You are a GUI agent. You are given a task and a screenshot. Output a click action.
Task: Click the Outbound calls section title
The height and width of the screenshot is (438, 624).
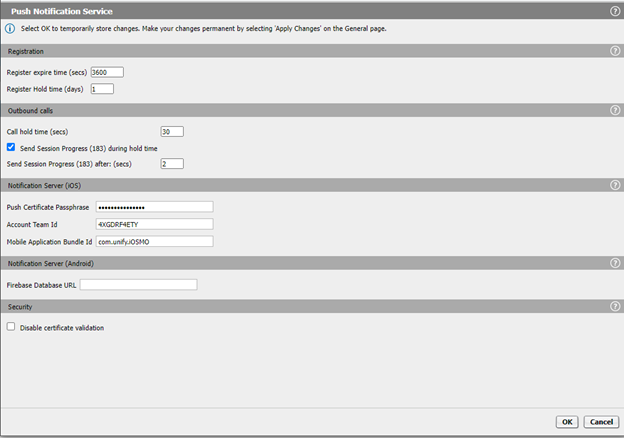click(30, 111)
